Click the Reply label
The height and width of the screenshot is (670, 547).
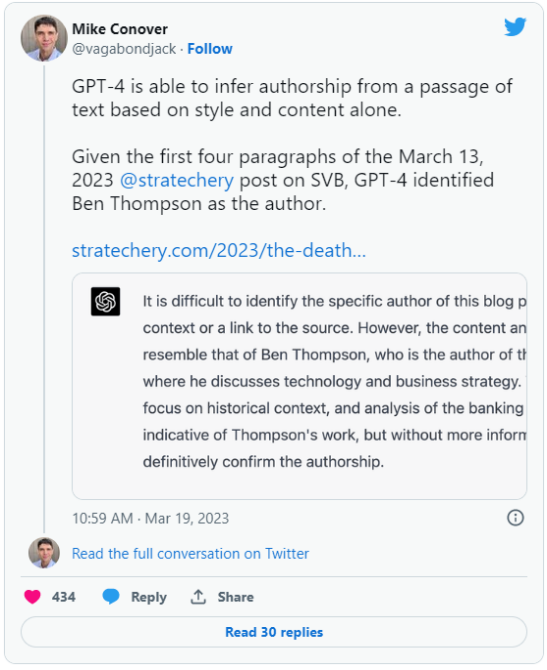coord(149,597)
